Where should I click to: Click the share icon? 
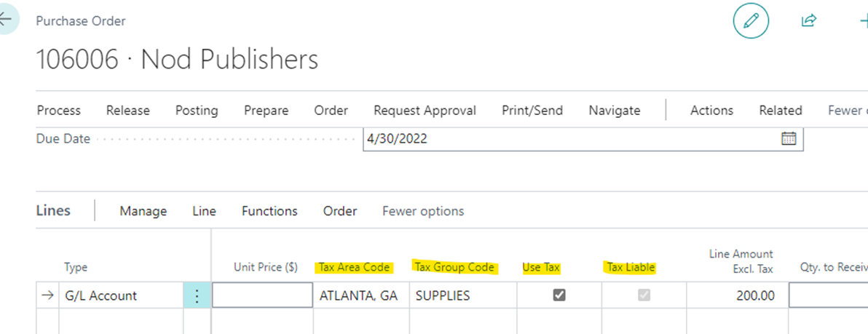tap(808, 21)
